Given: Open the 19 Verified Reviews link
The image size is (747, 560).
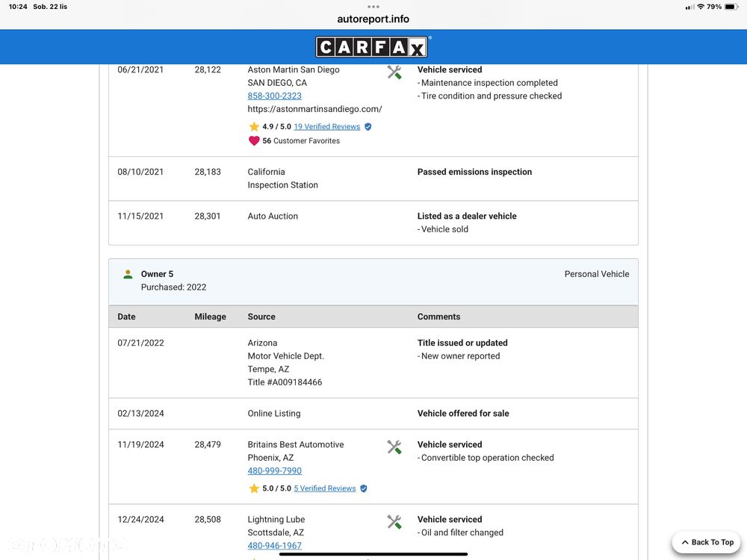Looking at the screenshot, I should (x=326, y=127).
